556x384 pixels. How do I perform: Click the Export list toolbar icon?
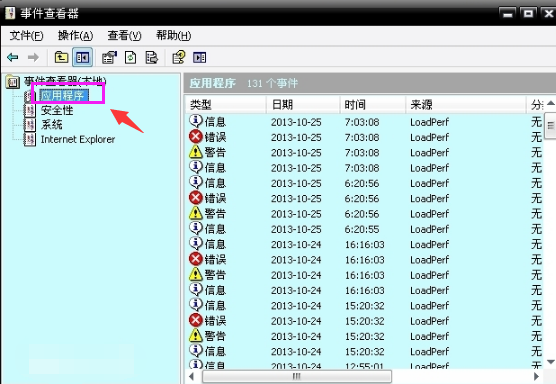tap(151, 57)
